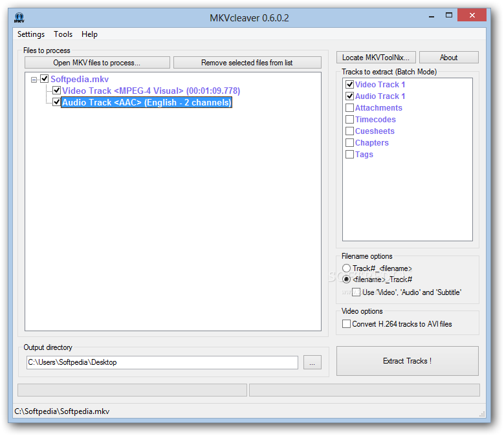Click status bar path C:\Softpedia\Softpedia.mkv
The image size is (504, 436).
pyautogui.click(x=62, y=411)
